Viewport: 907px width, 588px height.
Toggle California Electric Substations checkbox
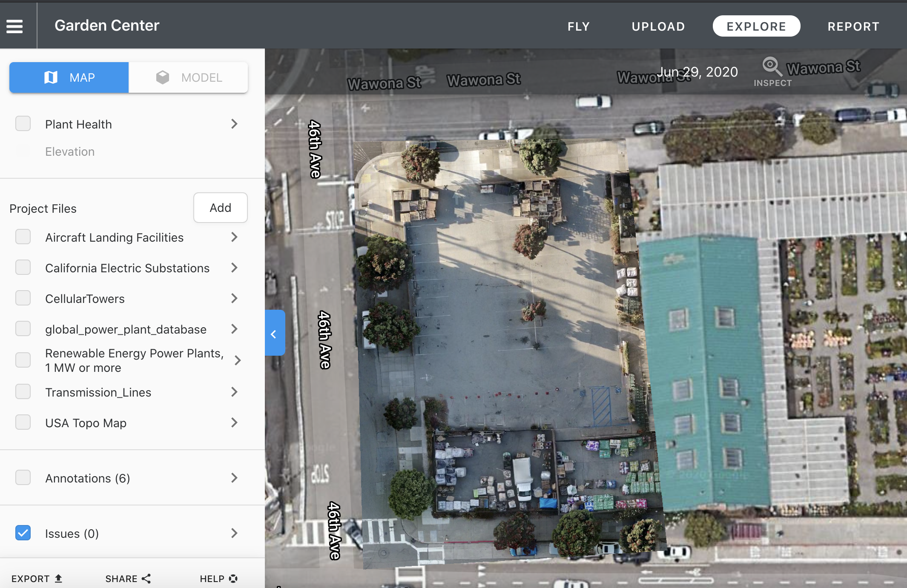tap(23, 268)
